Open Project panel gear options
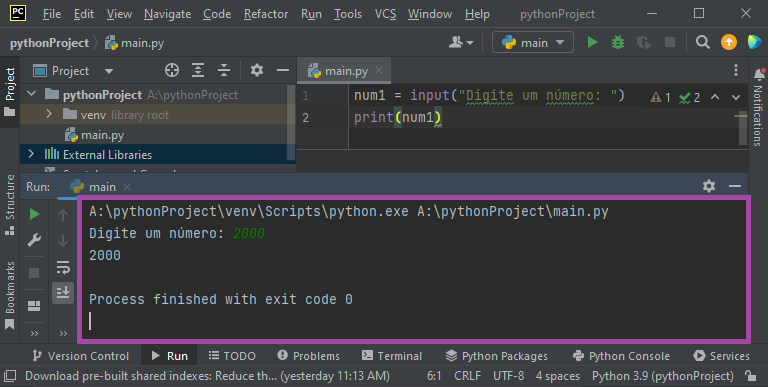This screenshot has width=768, height=387. tap(257, 71)
